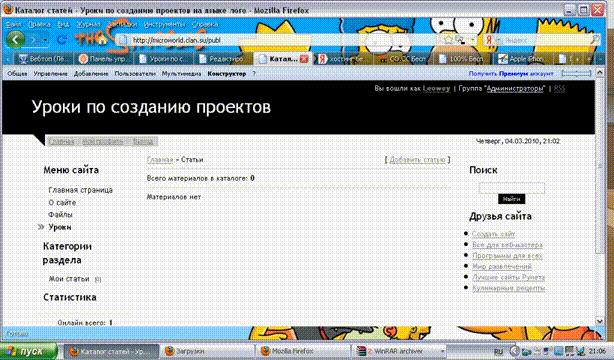Image resolution: width=614 pixels, height=360 pixels.
Task: Open the Мои статьи category
Action: click(x=69, y=279)
